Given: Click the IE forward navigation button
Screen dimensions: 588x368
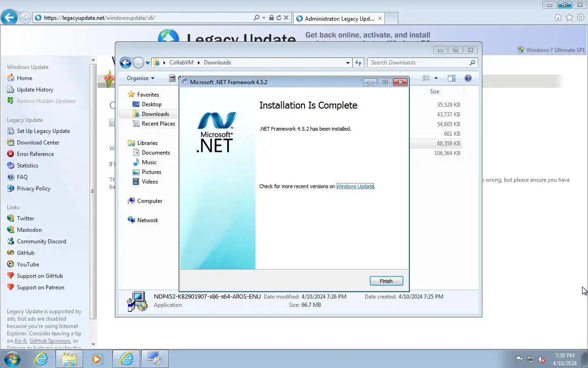Looking at the screenshot, I should coord(25,18).
